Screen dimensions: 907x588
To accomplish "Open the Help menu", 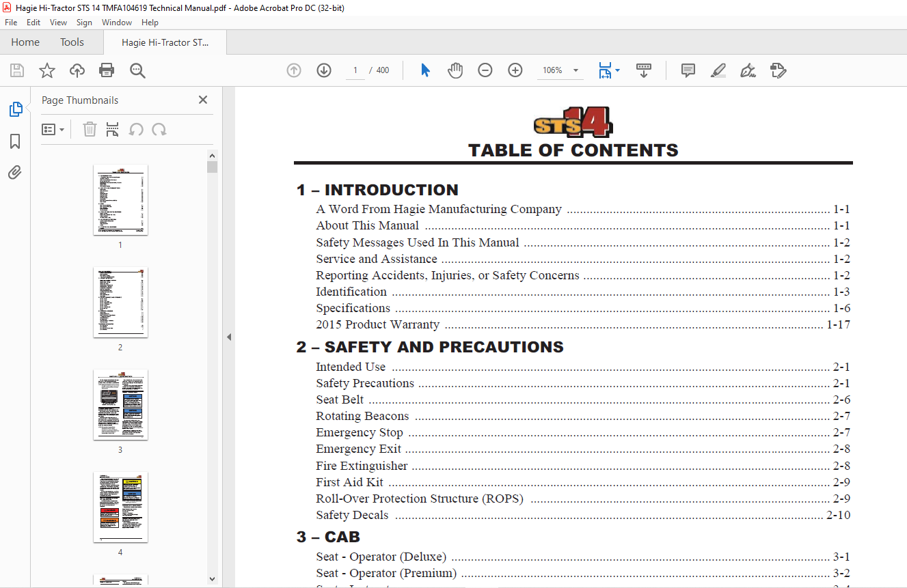I will pyautogui.click(x=150, y=23).
